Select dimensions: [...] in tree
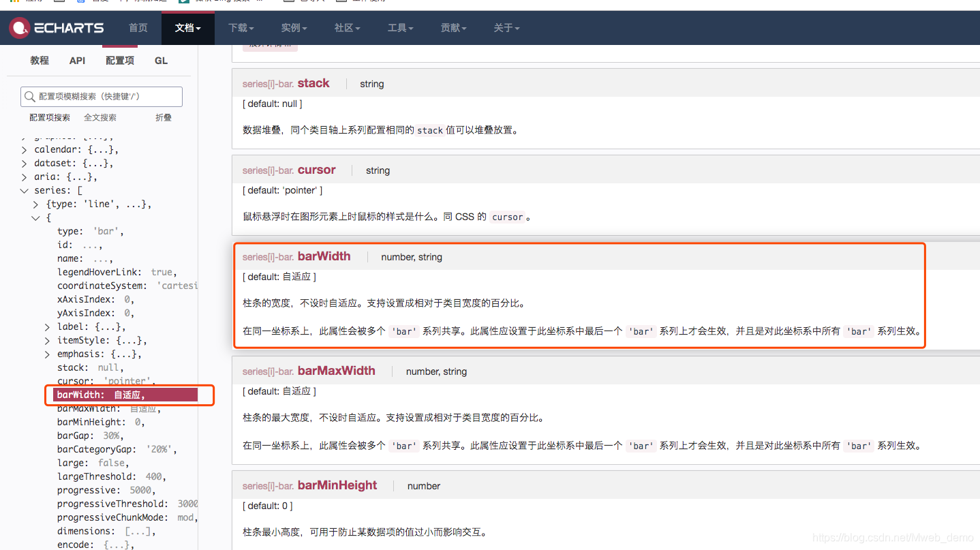This screenshot has width=980, height=550. [106, 531]
